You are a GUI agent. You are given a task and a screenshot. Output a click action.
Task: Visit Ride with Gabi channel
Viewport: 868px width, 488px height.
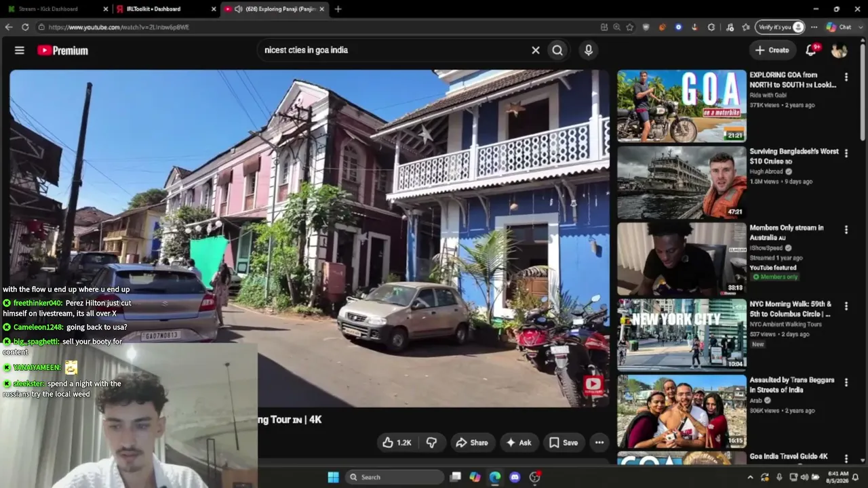(x=769, y=96)
